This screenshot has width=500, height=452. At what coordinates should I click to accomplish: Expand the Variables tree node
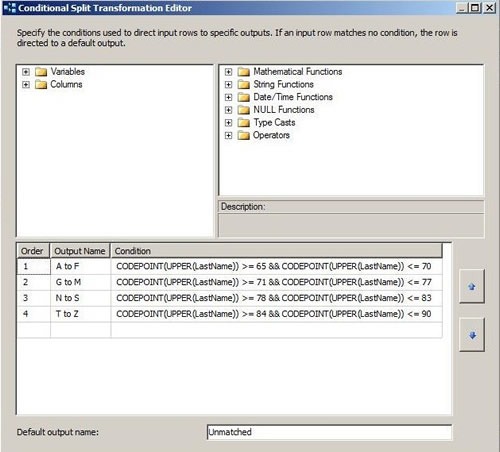[26, 72]
